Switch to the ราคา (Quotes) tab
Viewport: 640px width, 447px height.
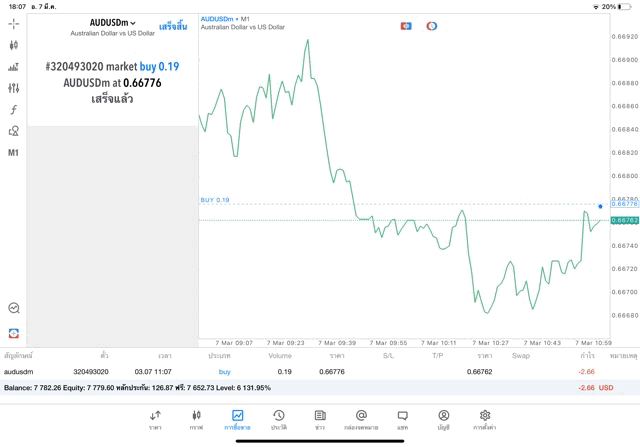point(155,420)
